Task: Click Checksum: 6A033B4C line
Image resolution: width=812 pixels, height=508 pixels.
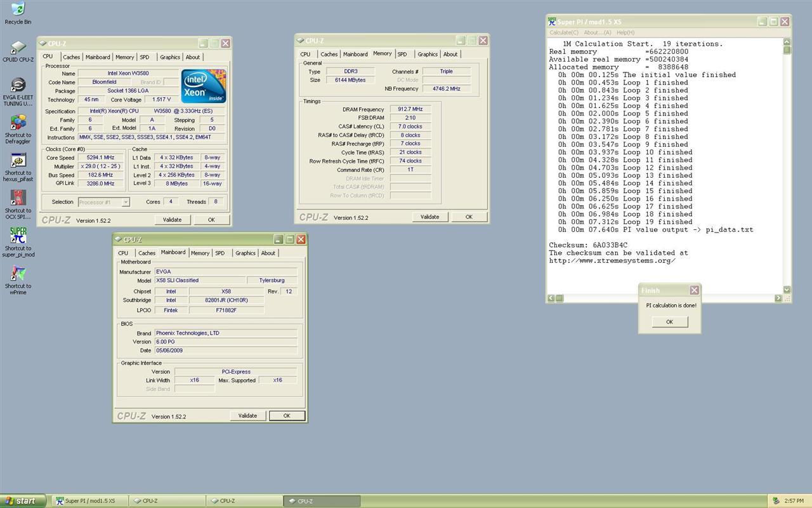Action: (x=588, y=245)
